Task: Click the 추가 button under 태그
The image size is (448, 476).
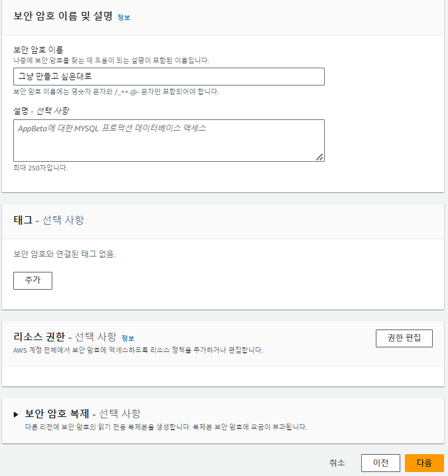Action: [32, 280]
